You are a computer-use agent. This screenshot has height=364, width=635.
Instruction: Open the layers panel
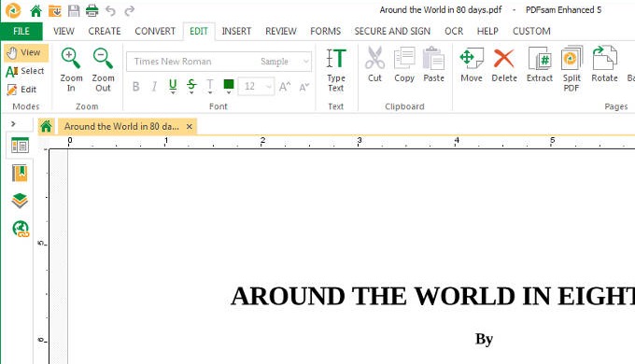(20, 201)
